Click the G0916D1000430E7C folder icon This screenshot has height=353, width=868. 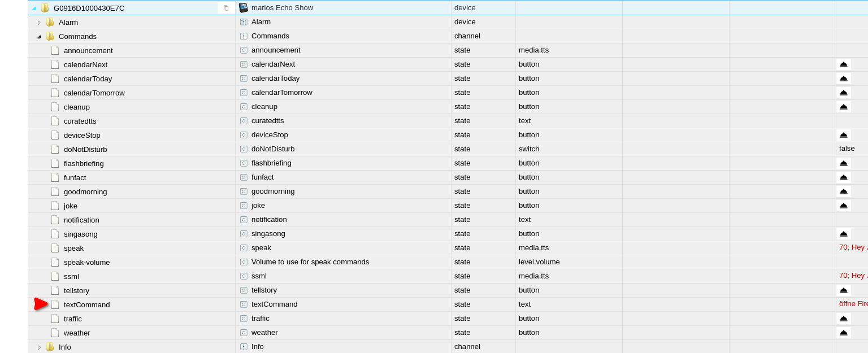tap(45, 8)
